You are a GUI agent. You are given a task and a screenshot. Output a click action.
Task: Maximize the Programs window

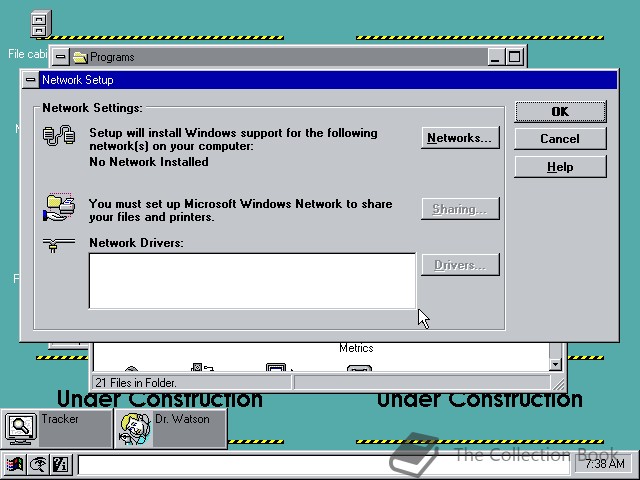click(514, 57)
